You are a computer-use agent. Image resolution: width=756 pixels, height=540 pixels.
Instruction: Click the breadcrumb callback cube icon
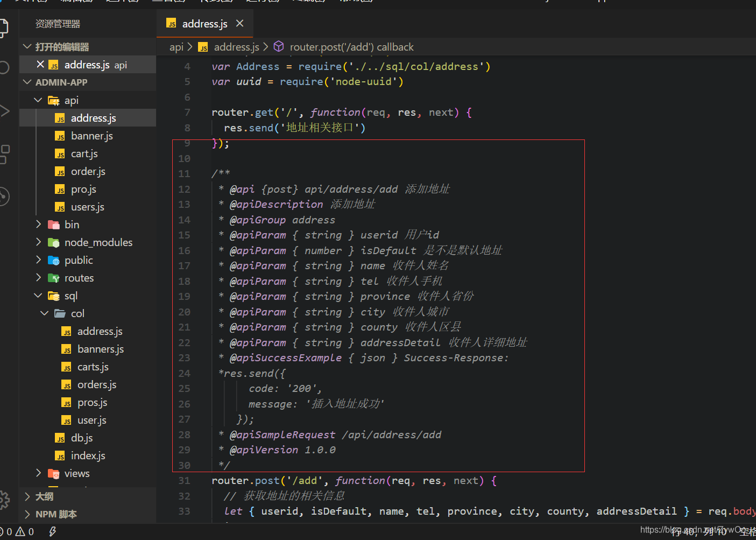[279, 46]
